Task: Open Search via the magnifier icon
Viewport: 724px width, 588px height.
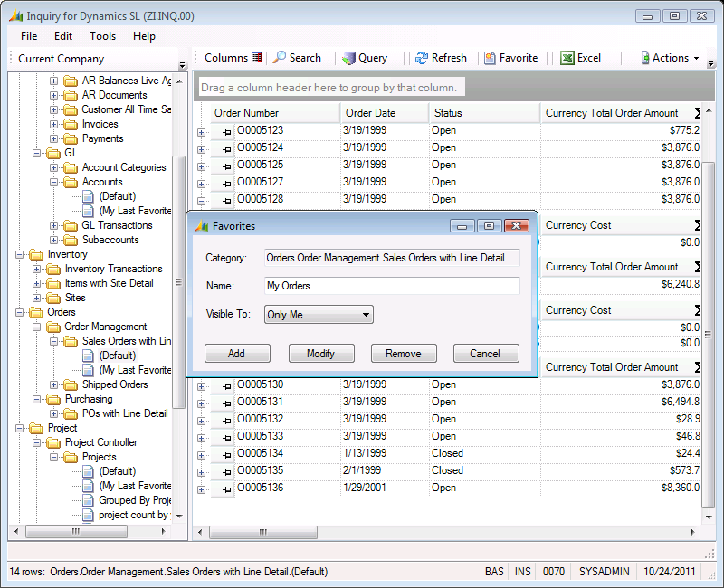Action: click(281, 58)
